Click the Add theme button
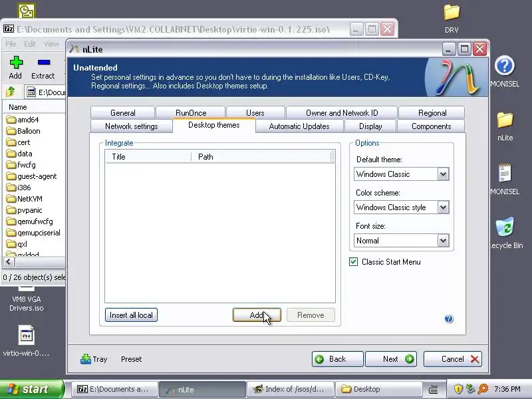The width and height of the screenshot is (532, 399). pyautogui.click(x=257, y=315)
